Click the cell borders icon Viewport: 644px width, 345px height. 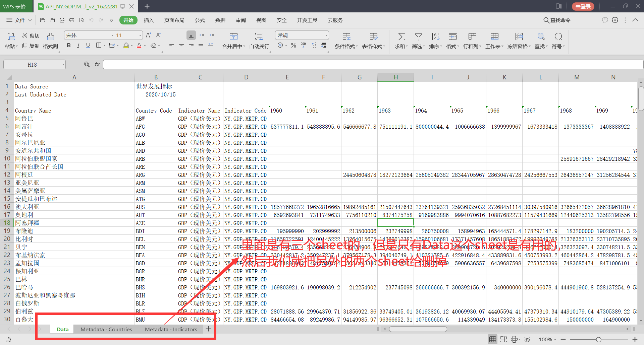tap(99, 45)
